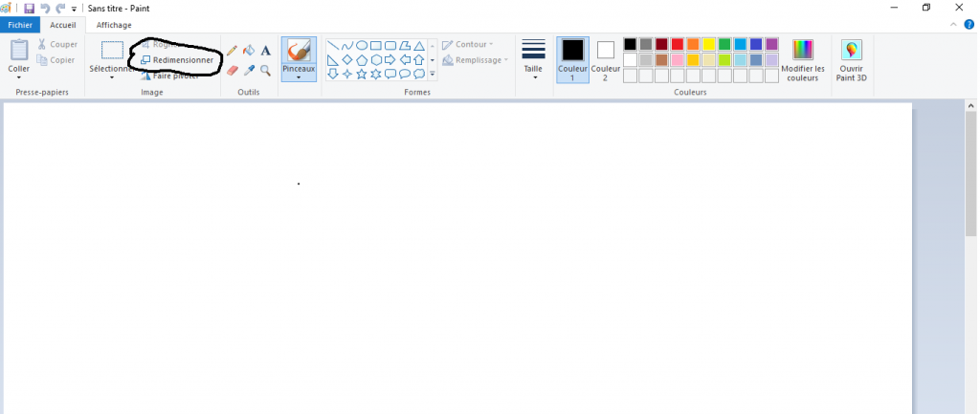980x414 pixels.
Task: Click the Pinceaux brush icon
Action: coord(299,51)
